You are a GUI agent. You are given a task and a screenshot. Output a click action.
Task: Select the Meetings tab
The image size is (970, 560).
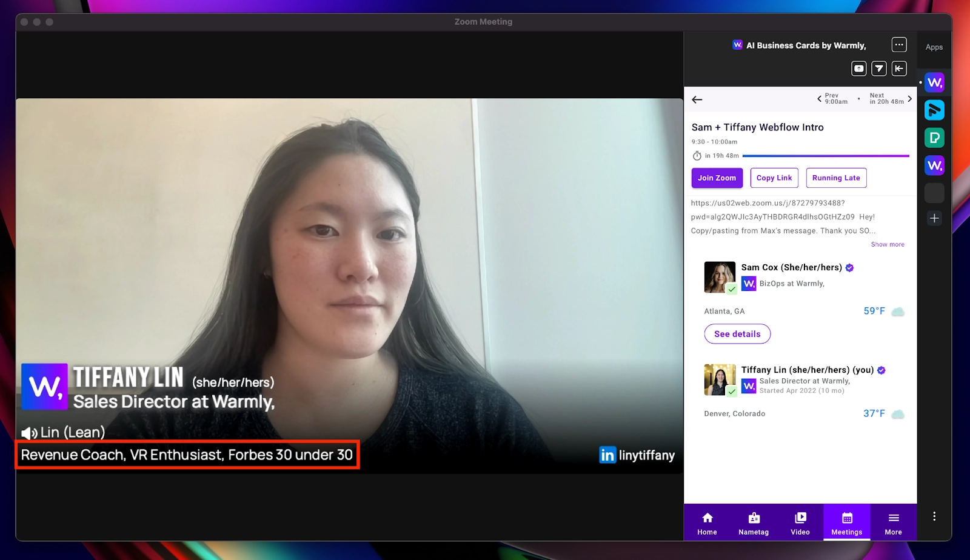(x=847, y=522)
